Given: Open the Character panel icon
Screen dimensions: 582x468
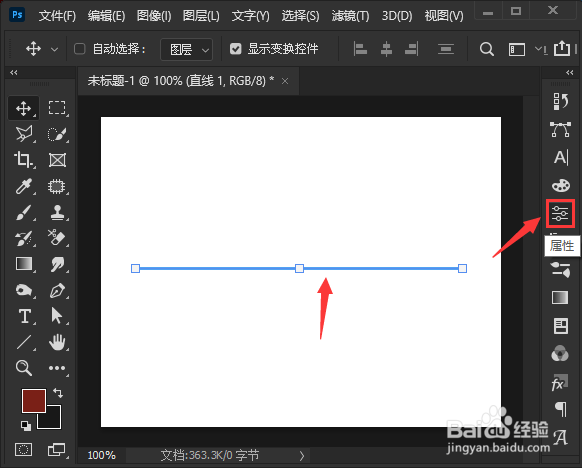Looking at the screenshot, I should 561,157.
